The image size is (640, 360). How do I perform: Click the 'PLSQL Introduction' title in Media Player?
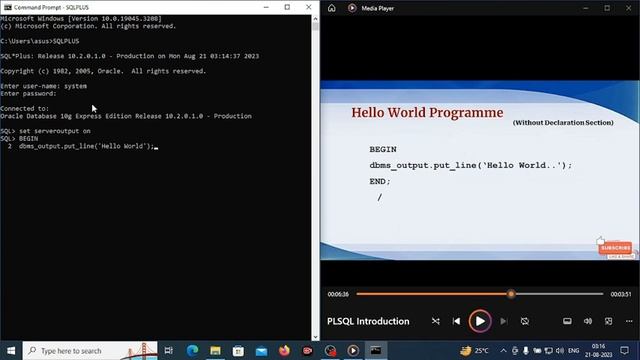368,321
